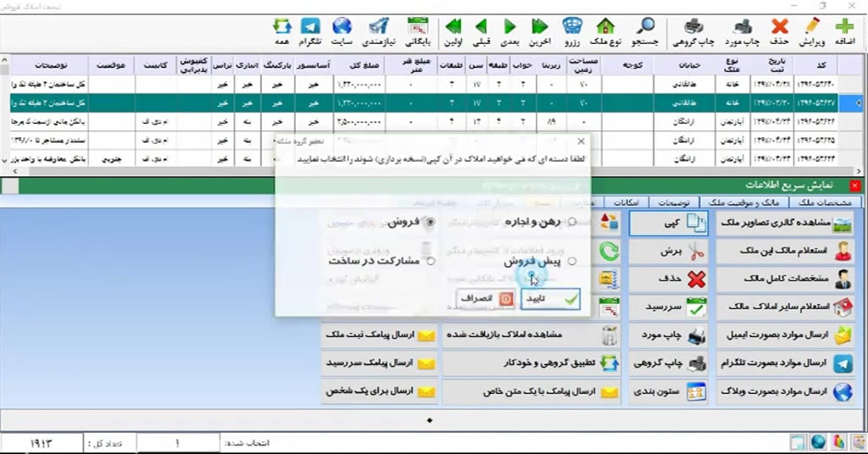Close the copy-group dialog with X
The height and width of the screenshot is (454, 868).
pyautogui.click(x=581, y=141)
